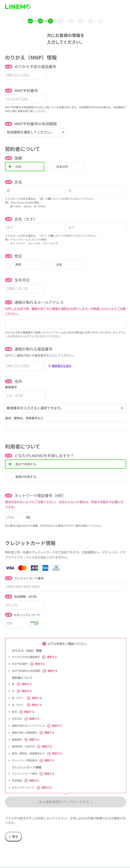Click the LINEMO logo
Viewport: 130px width, 868px height.
click(18, 7)
